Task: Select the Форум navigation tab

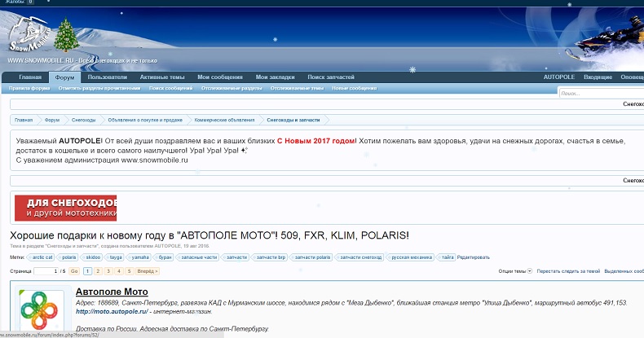Action: point(64,77)
